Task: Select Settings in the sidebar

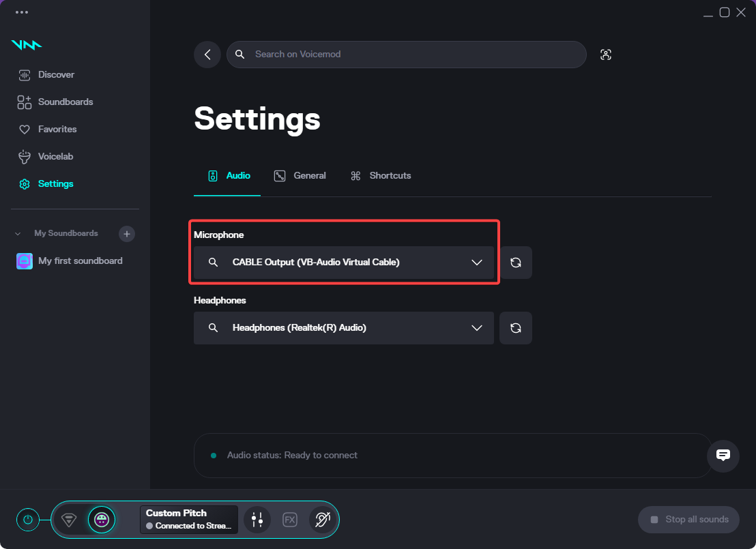Action: (x=46, y=183)
